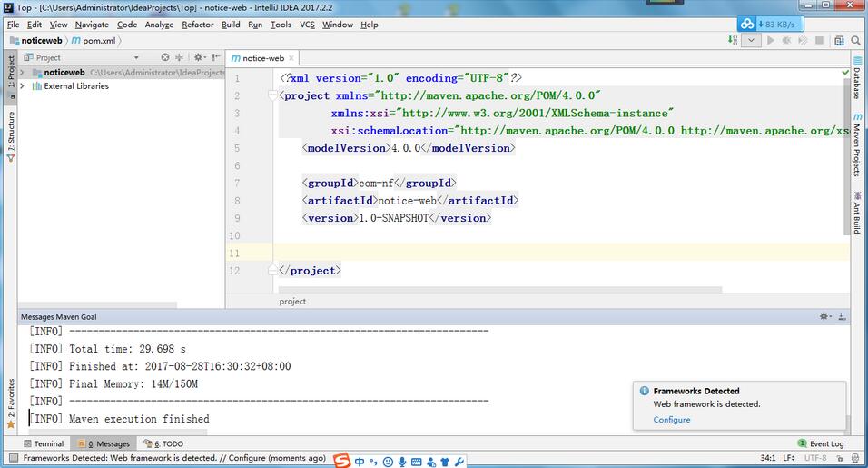Close the notice-web editor tab
Screen dimensions: 868x468
point(291,57)
